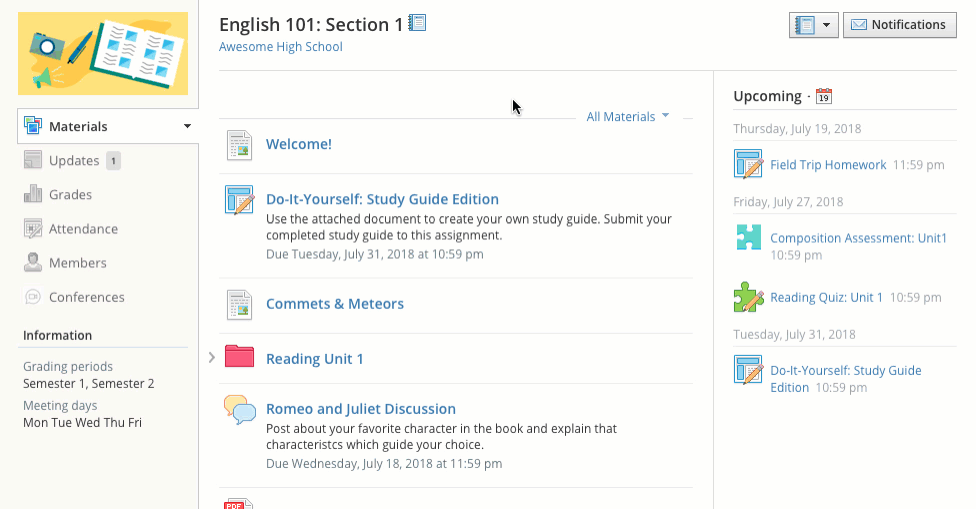Screen dimensions: 976x509
Task: Click the green puzzle icon for Reading Quiz
Action: coord(748,297)
